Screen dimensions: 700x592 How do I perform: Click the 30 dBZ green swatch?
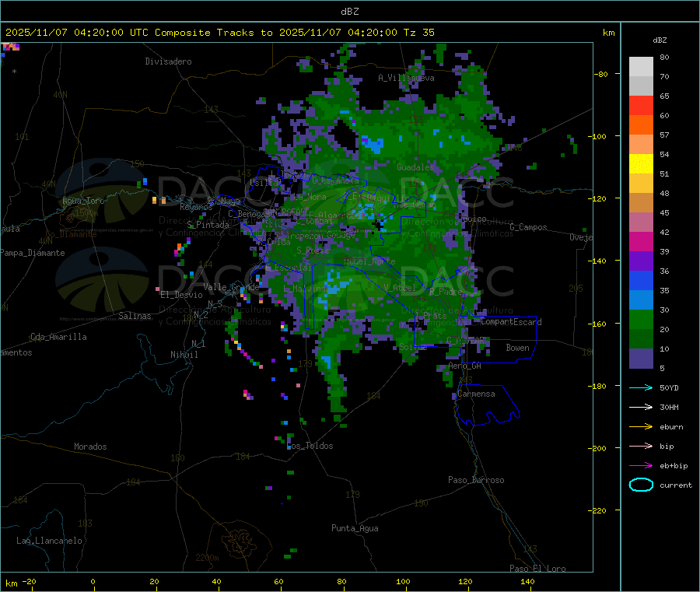pyautogui.click(x=641, y=319)
